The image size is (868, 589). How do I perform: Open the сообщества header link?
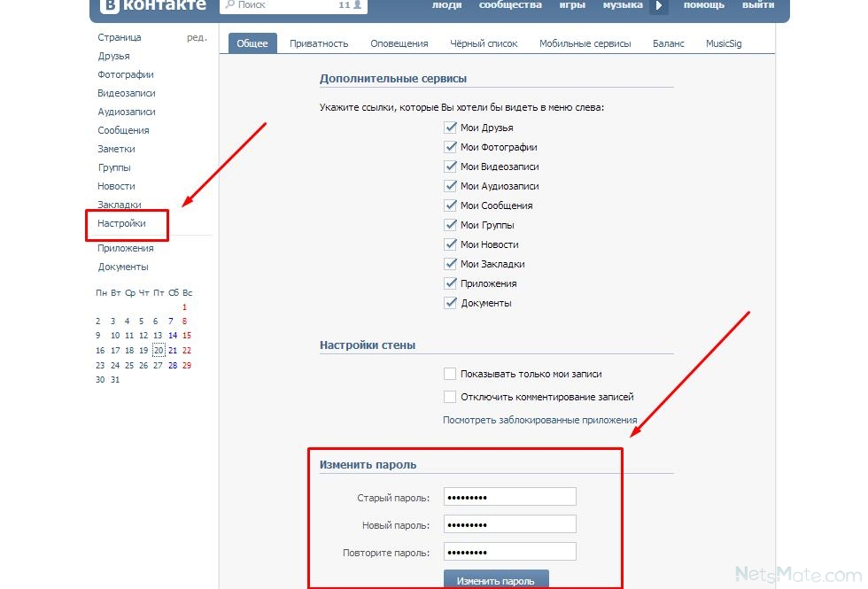tap(510, 5)
